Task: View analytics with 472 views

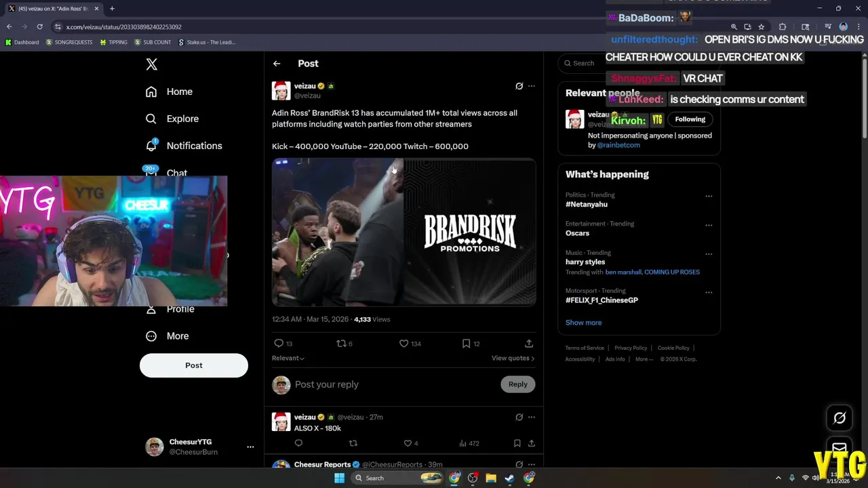Action: [469, 443]
